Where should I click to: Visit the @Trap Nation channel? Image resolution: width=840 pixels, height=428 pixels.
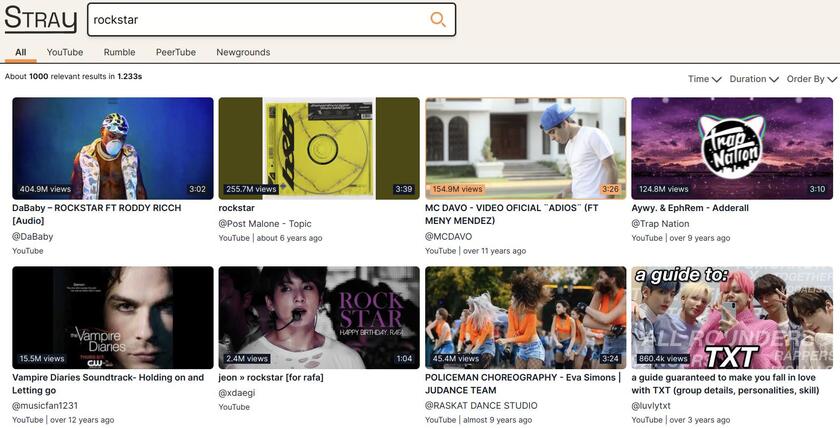(x=661, y=223)
